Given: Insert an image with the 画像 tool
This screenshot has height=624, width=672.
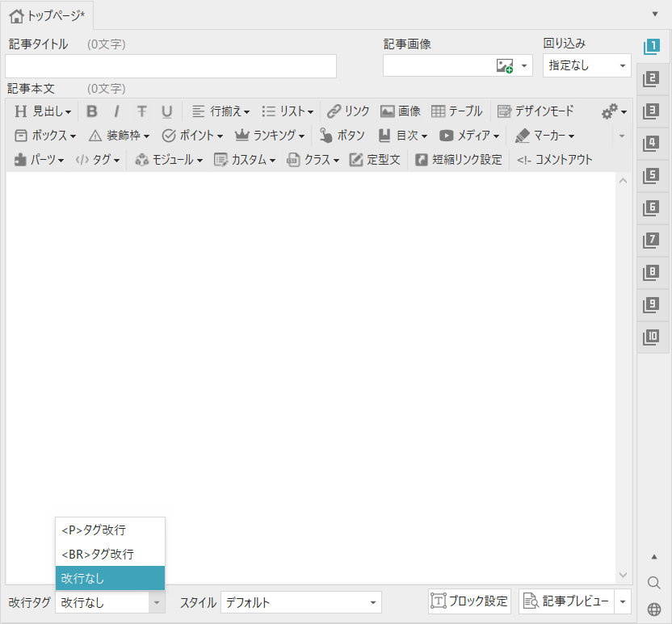Looking at the screenshot, I should point(401,111).
